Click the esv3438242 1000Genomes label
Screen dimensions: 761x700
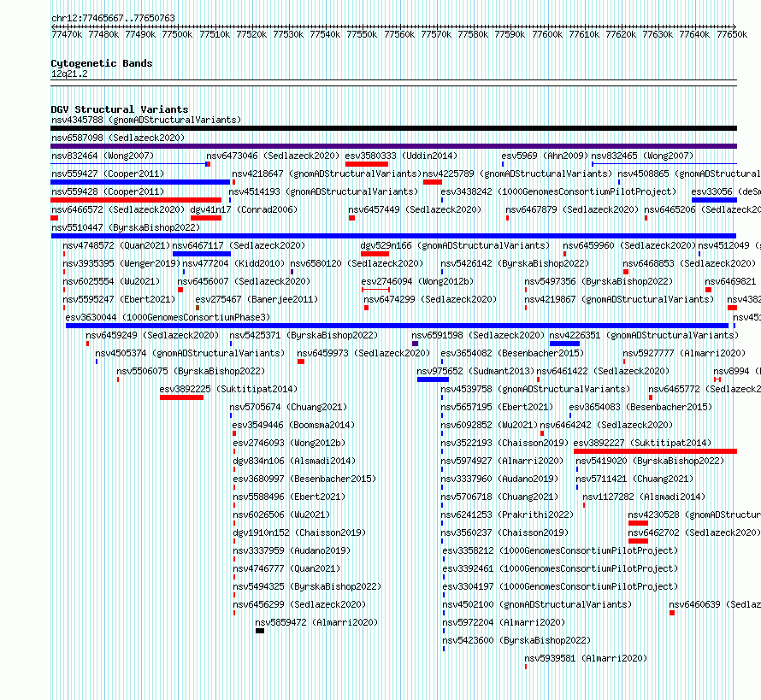(558, 191)
